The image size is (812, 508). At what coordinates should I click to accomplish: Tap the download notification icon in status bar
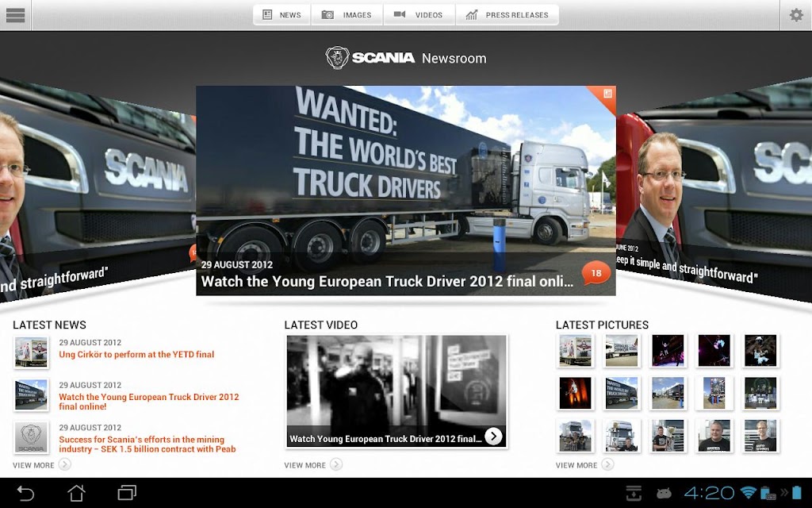point(634,493)
